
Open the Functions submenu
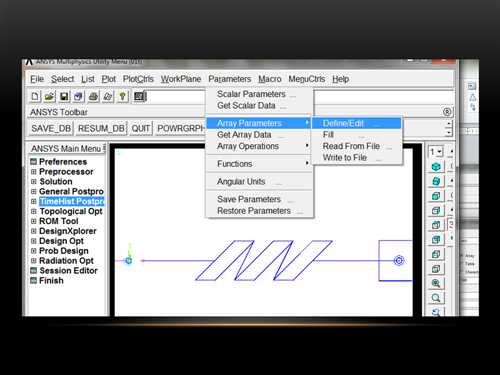(259, 164)
